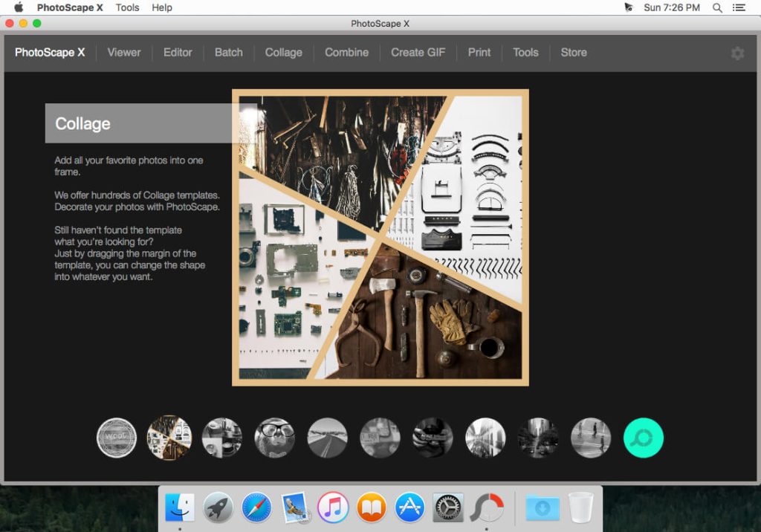Open the Tools menu in the menu bar

(x=126, y=7)
